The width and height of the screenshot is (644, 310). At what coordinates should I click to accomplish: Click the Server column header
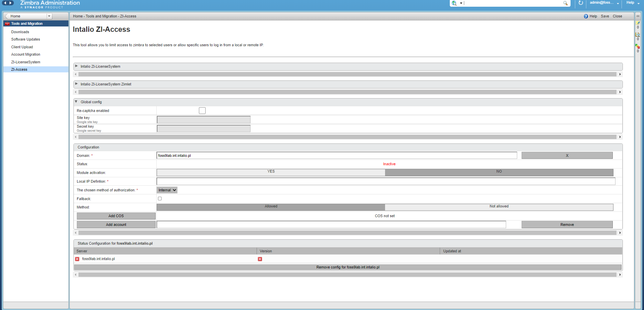point(165,251)
